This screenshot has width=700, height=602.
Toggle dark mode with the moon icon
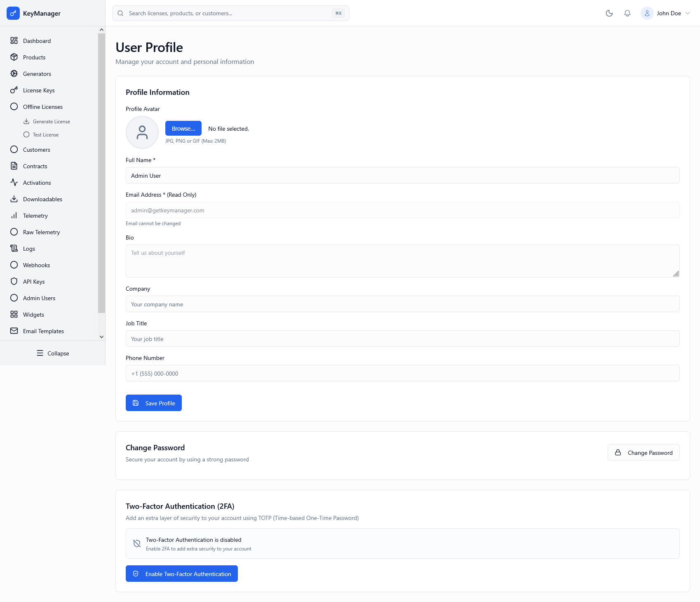pyautogui.click(x=609, y=13)
